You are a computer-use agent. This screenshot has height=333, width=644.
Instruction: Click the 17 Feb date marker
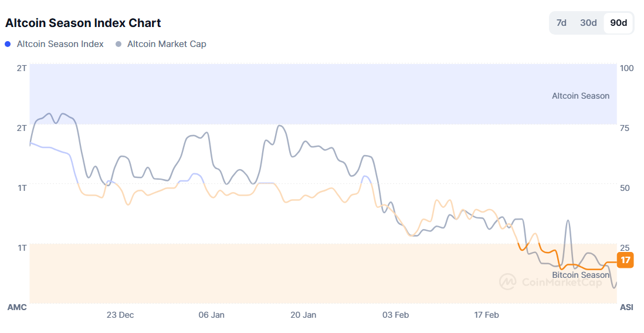click(x=486, y=315)
